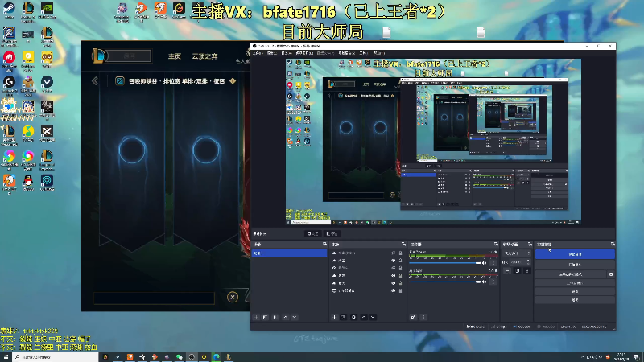This screenshot has width=644, height=362.
Task: Open mixer three-dot menu beside audio gear
Action: click(x=423, y=317)
